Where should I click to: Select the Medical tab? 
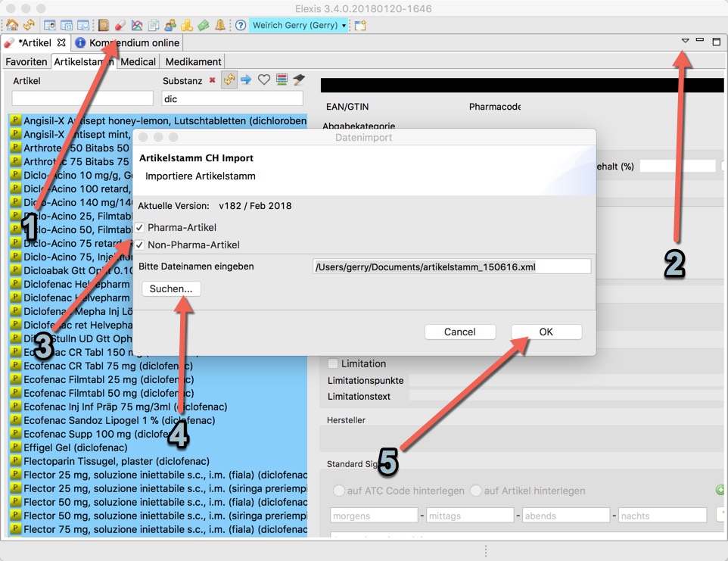click(x=138, y=62)
